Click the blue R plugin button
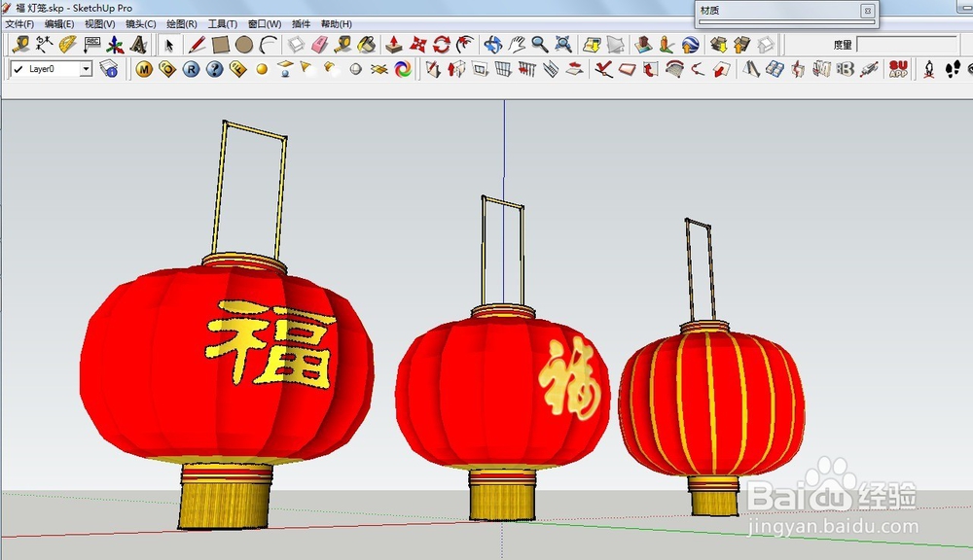The width and height of the screenshot is (973, 560). pos(191,69)
